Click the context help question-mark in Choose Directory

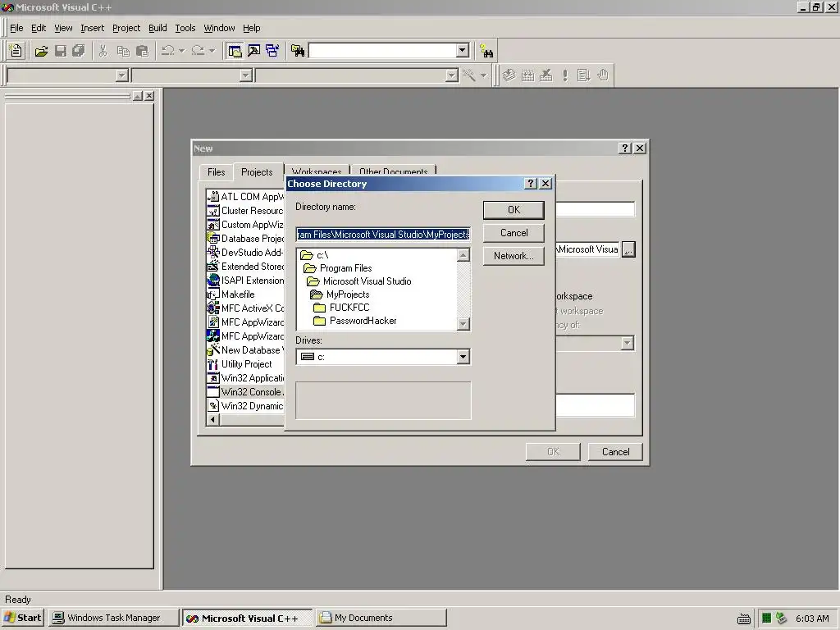coord(531,184)
